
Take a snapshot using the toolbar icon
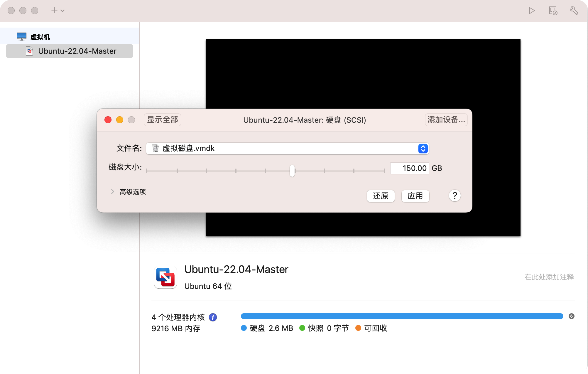coord(553,10)
